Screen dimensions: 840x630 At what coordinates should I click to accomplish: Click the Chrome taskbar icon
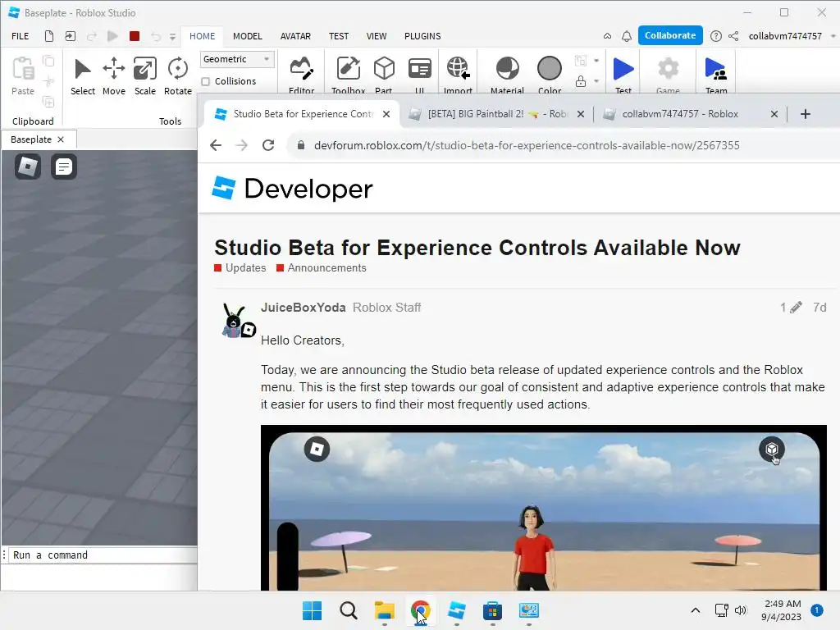pyautogui.click(x=421, y=610)
